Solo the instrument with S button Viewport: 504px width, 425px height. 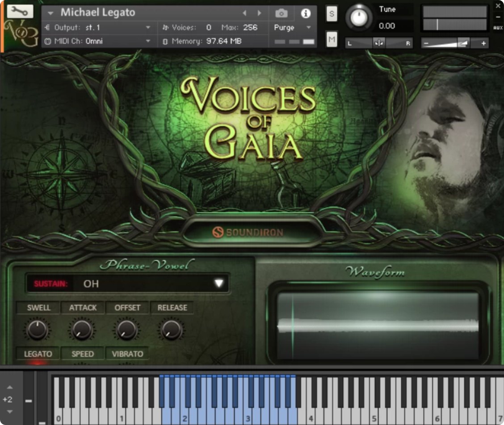(x=332, y=14)
